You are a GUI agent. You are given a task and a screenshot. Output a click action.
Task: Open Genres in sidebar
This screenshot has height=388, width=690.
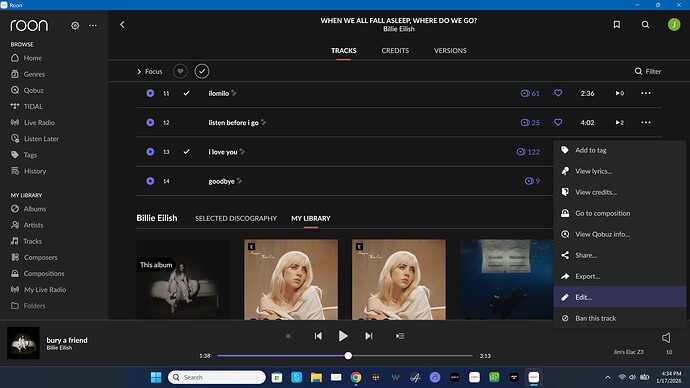pos(28,74)
